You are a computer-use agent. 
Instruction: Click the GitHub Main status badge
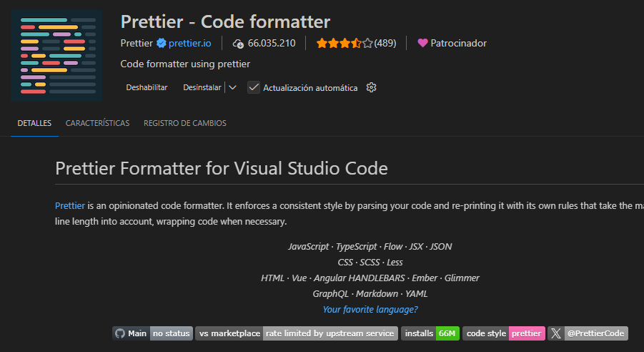pyautogui.click(x=152, y=333)
